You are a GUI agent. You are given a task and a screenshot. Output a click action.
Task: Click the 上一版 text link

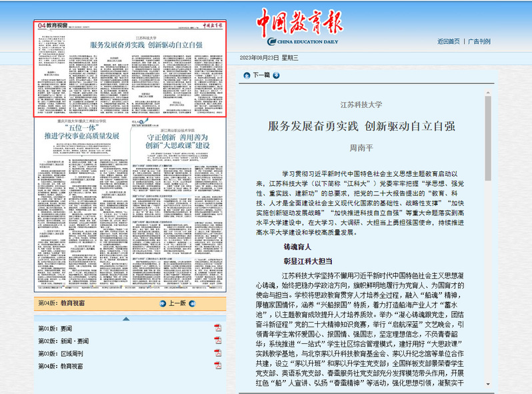coord(177,303)
